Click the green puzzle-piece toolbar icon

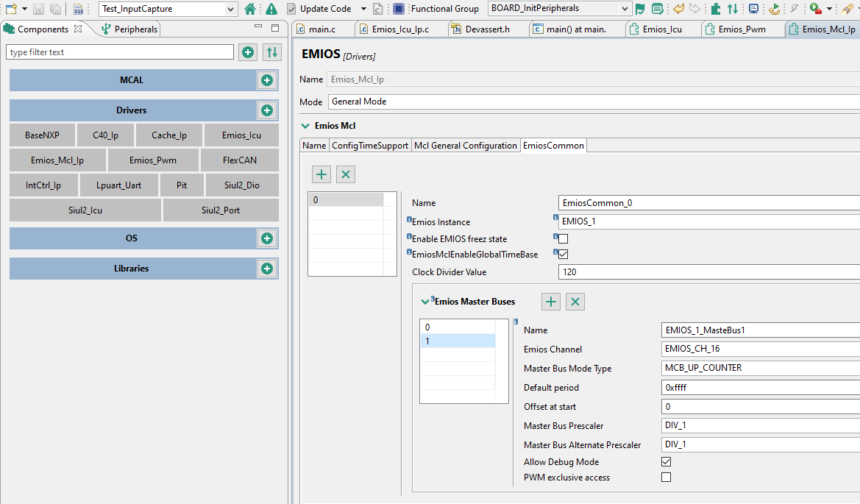(714, 8)
